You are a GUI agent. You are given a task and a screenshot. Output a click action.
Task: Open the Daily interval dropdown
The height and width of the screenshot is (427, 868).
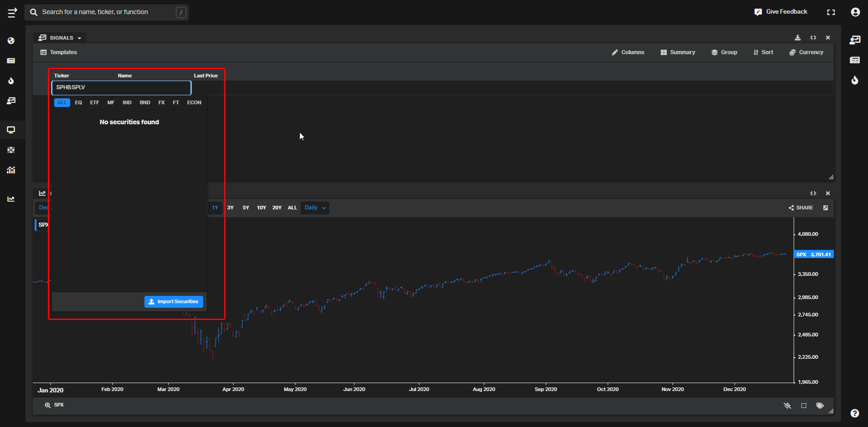[x=315, y=208]
